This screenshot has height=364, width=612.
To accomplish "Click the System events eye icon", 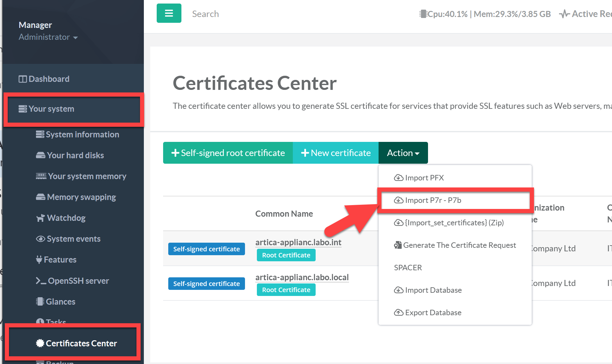I will [x=40, y=239].
